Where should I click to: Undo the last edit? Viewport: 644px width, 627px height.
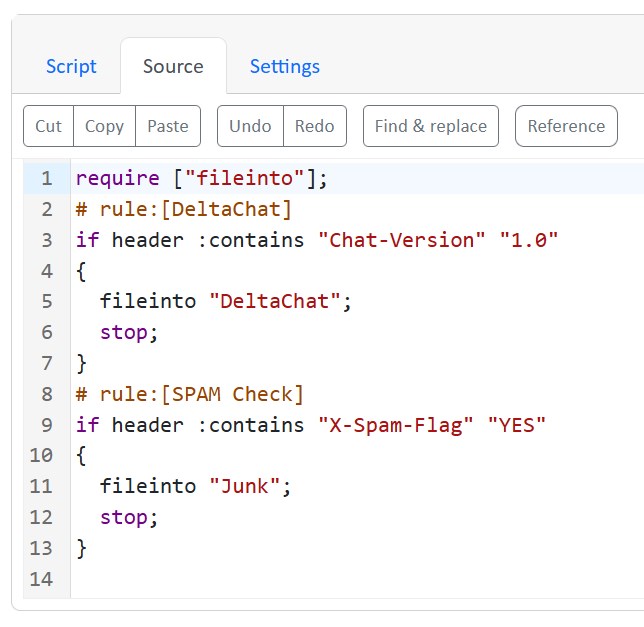250,126
